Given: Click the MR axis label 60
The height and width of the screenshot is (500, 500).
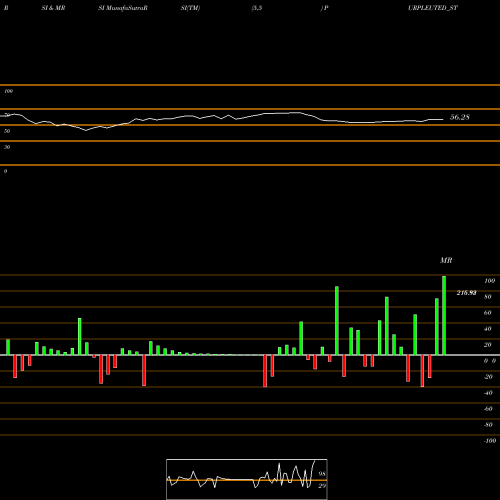Looking at the screenshot, I should coord(488,313).
